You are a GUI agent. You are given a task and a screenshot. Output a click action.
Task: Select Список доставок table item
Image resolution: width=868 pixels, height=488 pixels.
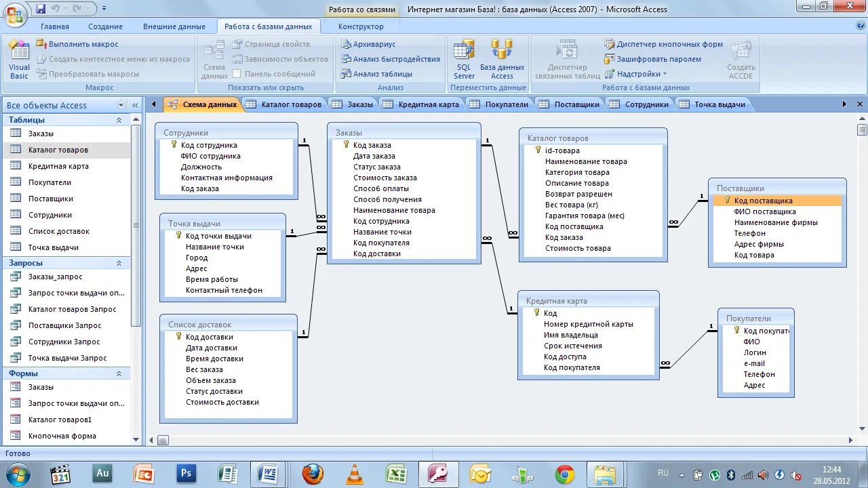pos(66,231)
